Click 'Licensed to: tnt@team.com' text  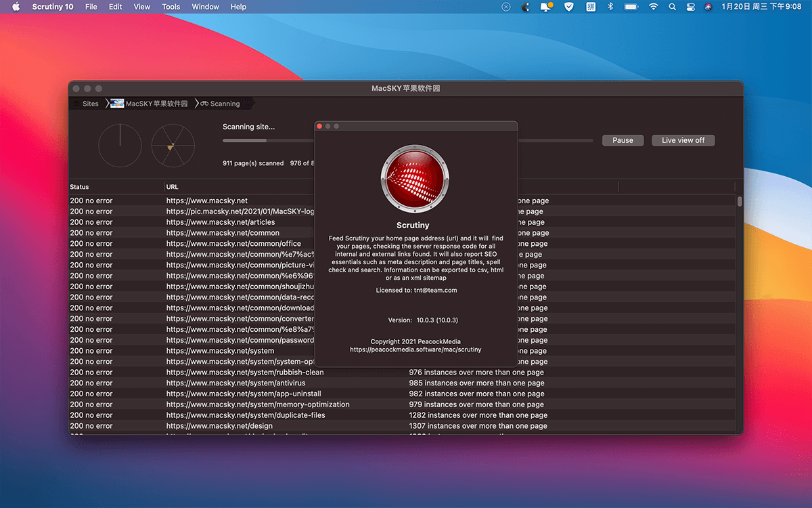pos(416,290)
